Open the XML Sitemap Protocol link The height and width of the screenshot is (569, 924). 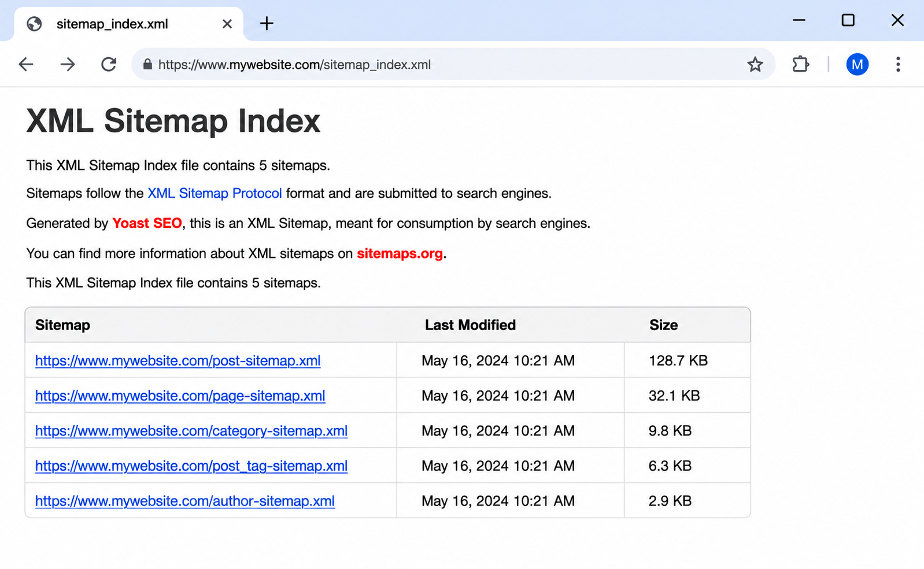click(x=215, y=193)
